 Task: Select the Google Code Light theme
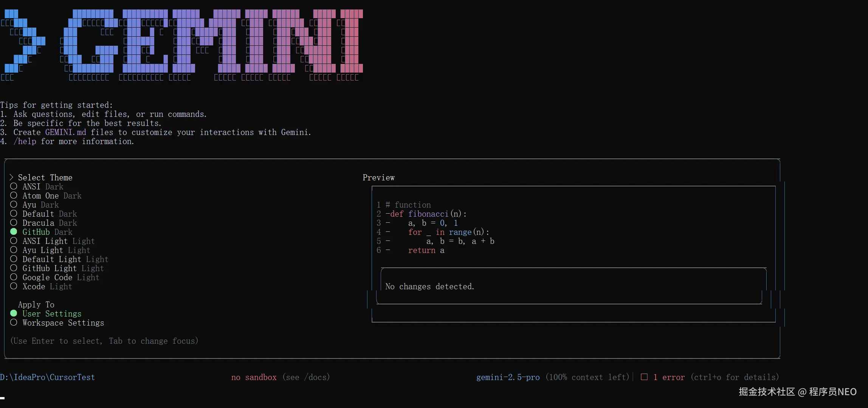click(x=55, y=278)
